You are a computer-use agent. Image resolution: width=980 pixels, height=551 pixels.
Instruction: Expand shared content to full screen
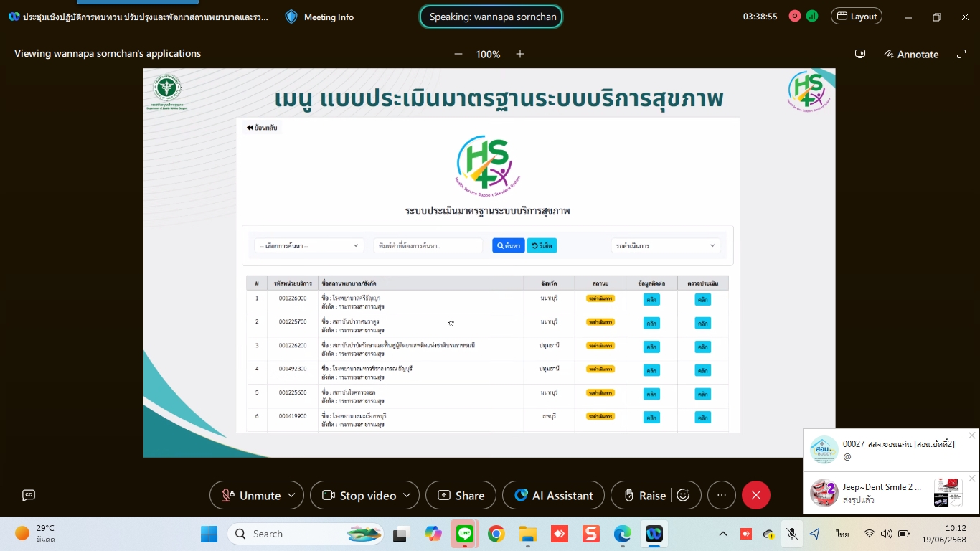[961, 54]
